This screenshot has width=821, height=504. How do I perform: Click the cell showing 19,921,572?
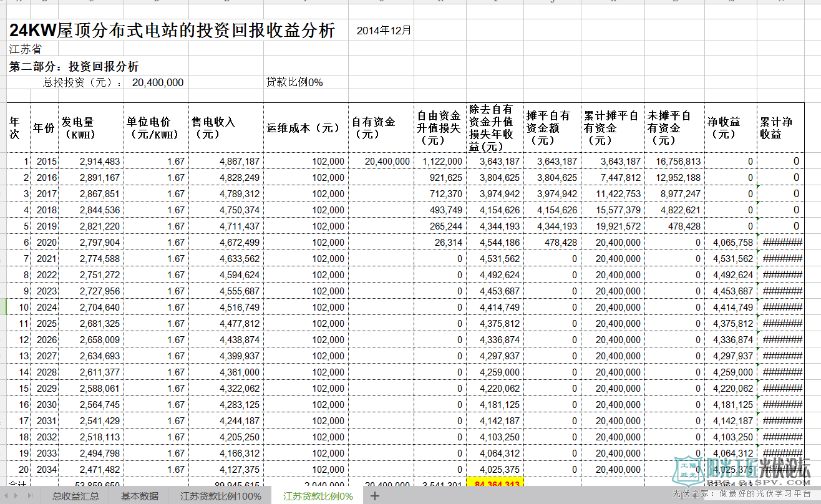(613, 226)
